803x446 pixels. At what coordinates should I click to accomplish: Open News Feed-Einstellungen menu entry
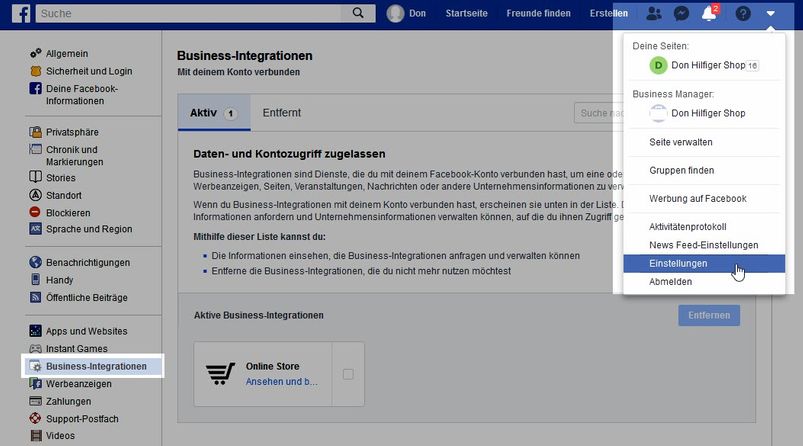coord(704,245)
